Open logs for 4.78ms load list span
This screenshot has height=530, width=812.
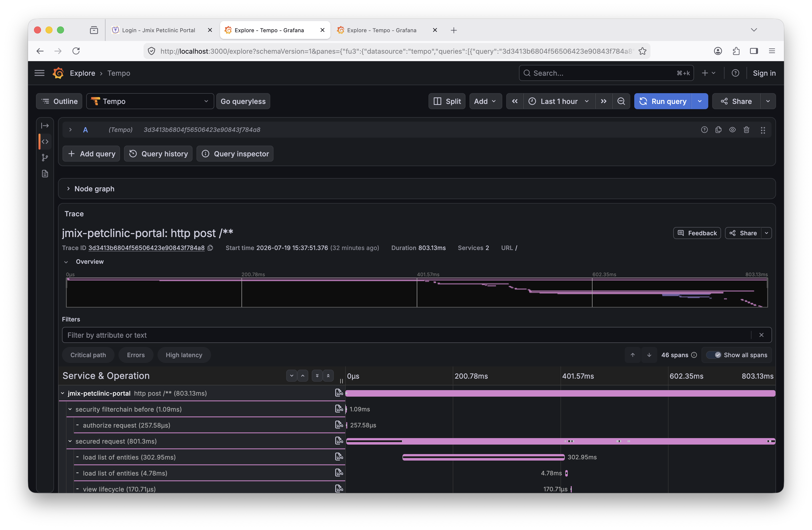click(339, 473)
